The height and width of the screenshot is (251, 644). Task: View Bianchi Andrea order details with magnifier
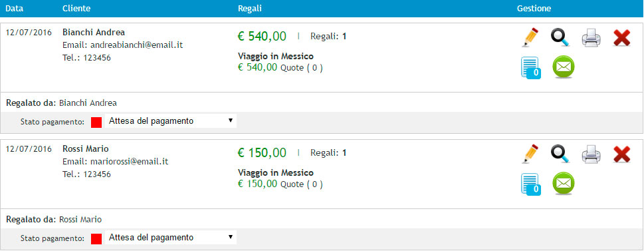(x=560, y=37)
